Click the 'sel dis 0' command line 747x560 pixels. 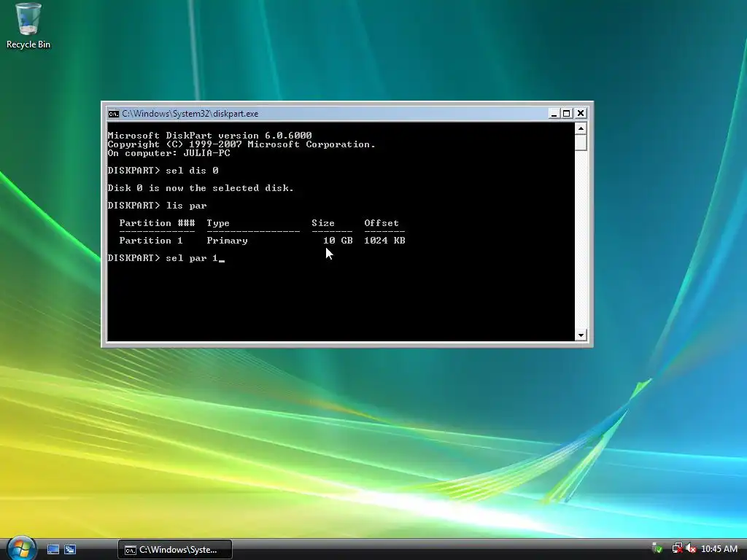pos(163,171)
